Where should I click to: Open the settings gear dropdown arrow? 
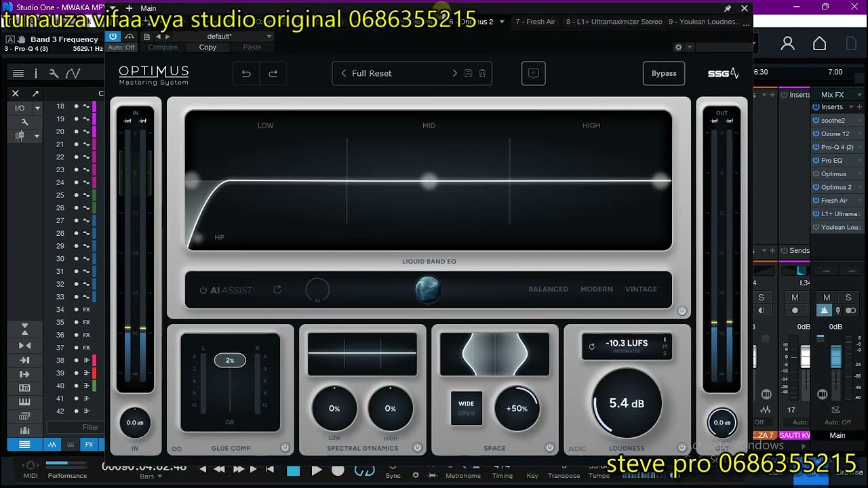click(x=690, y=47)
